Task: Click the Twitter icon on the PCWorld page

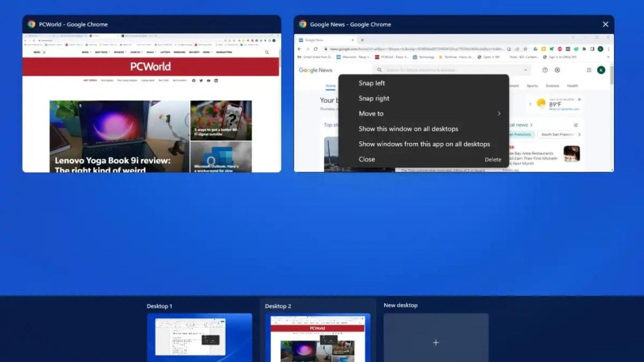Action: 201,80
